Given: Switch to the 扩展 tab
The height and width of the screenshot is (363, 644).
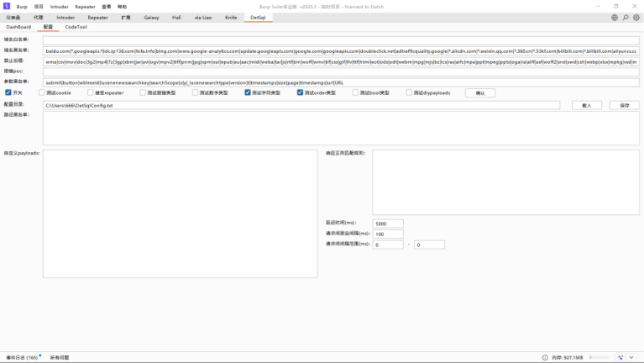Looking at the screenshot, I should [x=126, y=18].
